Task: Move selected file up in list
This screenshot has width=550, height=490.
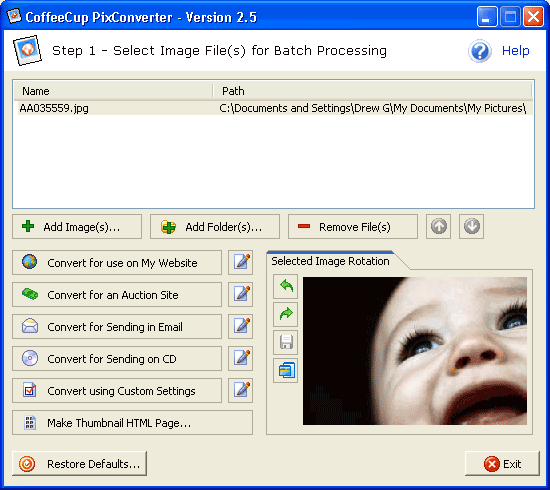Action: coord(438,227)
